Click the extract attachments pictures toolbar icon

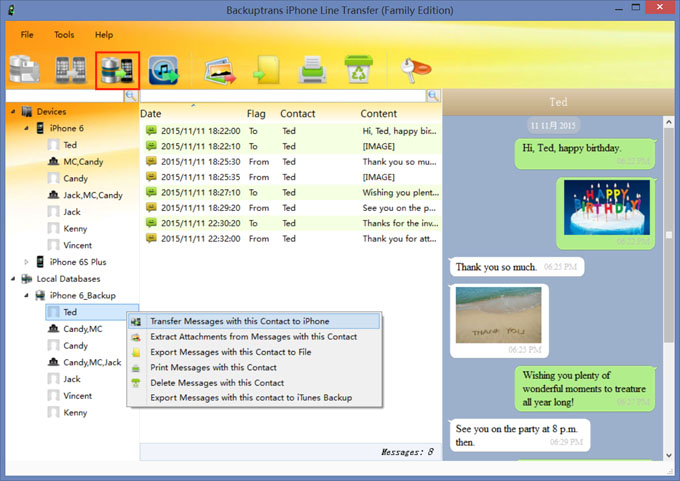[x=220, y=71]
